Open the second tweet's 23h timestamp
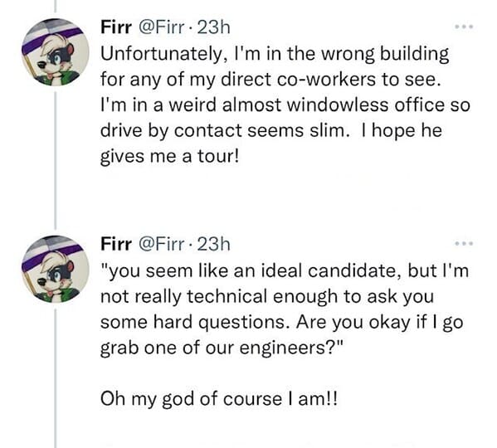This screenshot has height=448, width=497. (213, 244)
